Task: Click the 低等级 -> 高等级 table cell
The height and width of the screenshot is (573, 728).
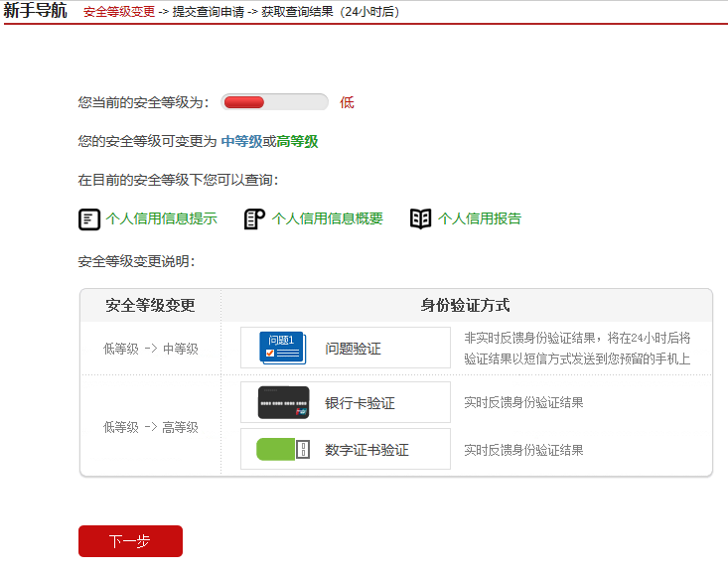Action: 150,427
